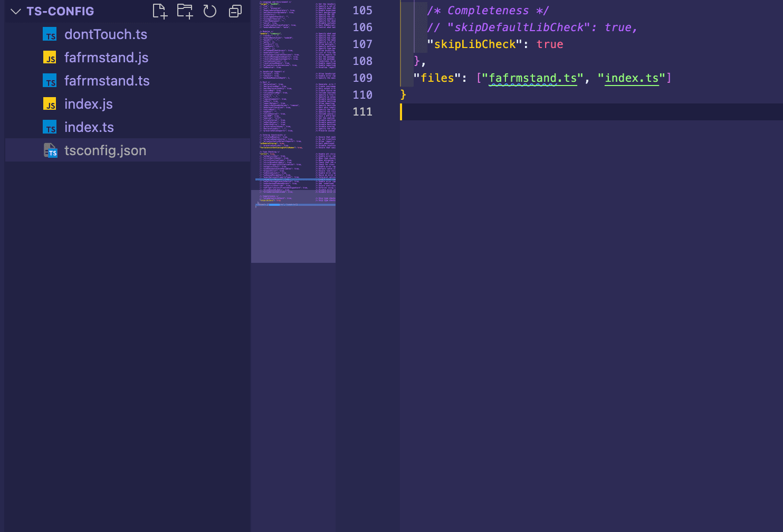Click the commented skipDefaultLibCheck line
This screenshot has width=783, height=532.
coord(532,27)
